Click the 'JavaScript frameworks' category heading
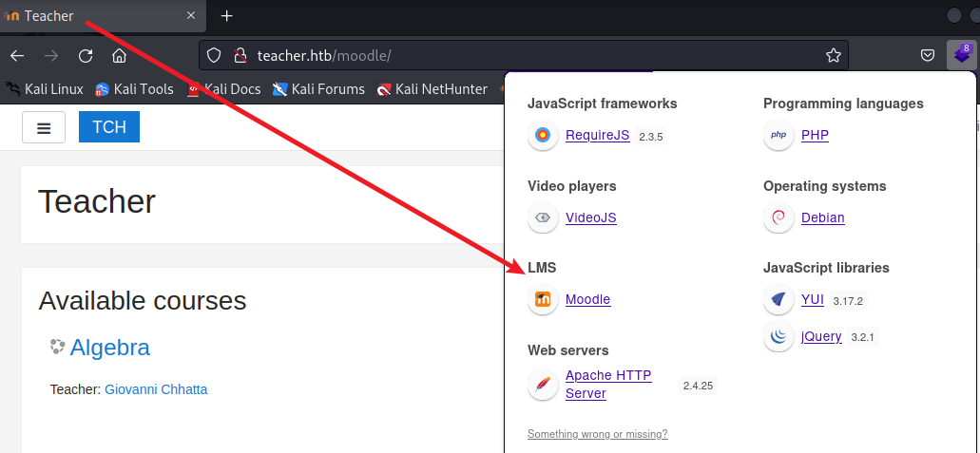Viewport: 980px width, 453px height. pyautogui.click(x=603, y=104)
